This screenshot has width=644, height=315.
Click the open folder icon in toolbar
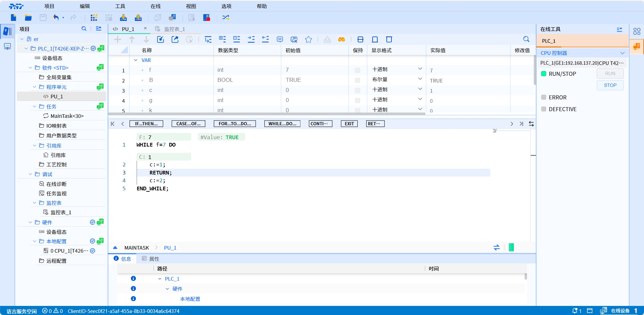point(28,18)
